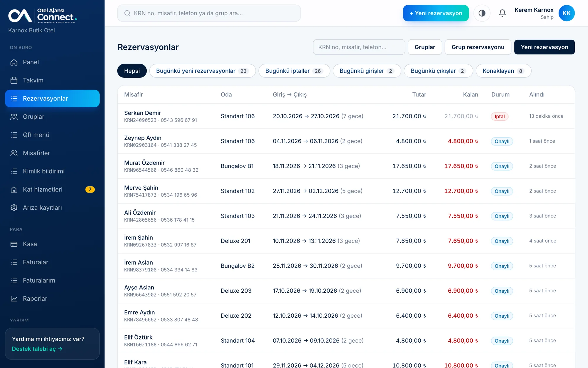The width and height of the screenshot is (588, 368).
Task: Focus the top global search field
Action: pos(209,13)
